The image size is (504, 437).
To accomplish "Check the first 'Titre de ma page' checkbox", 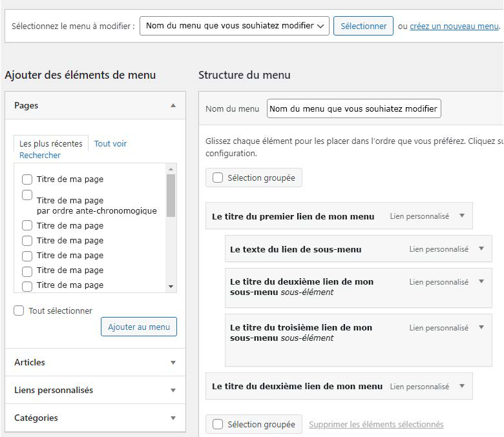I will (x=27, y=179).
